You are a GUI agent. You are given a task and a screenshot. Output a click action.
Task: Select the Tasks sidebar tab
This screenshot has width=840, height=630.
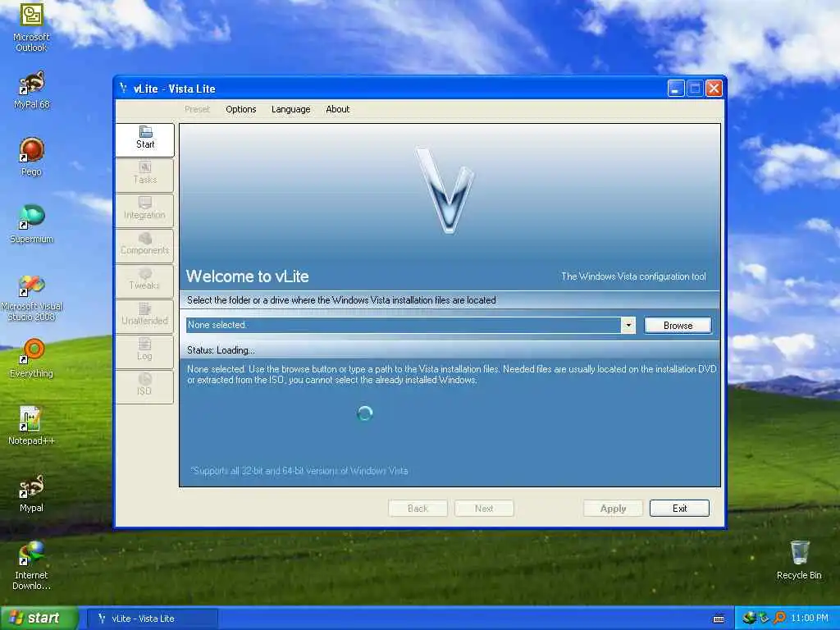[144, 176]
